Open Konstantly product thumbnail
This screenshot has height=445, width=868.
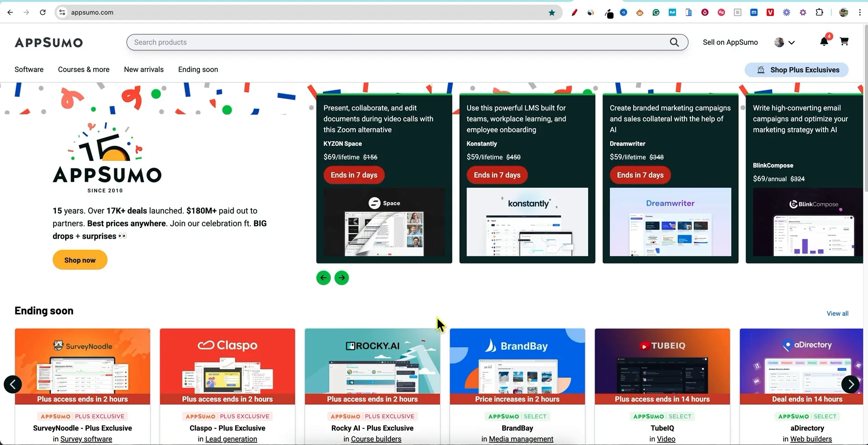pyautogui.click(x=527, y=222)
